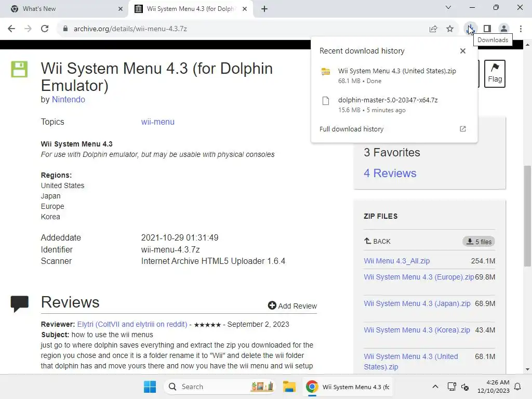Click the open-in-new-tab icon for download history
The width and height of the screenshot is (532, 399).
click(463, 129)
